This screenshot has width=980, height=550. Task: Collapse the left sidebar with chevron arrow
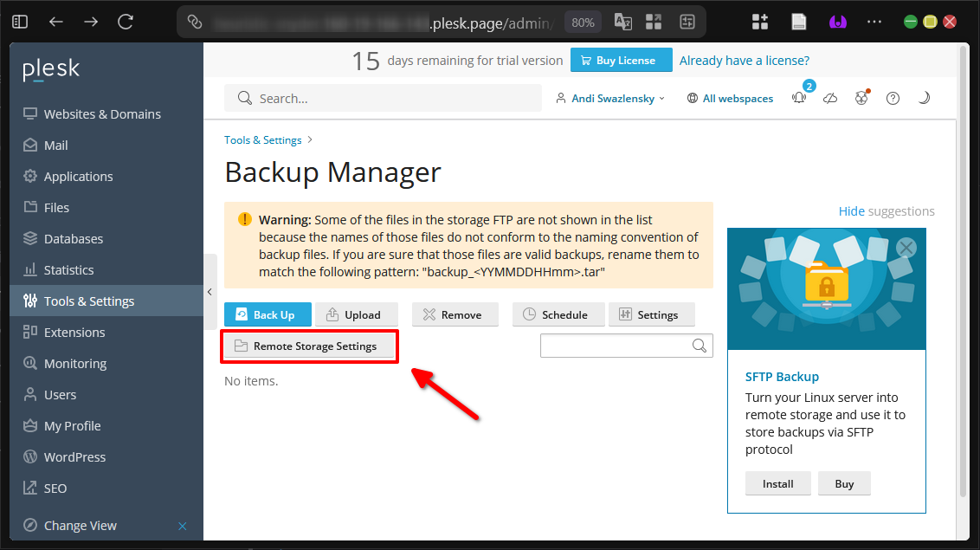coord(210,292)
